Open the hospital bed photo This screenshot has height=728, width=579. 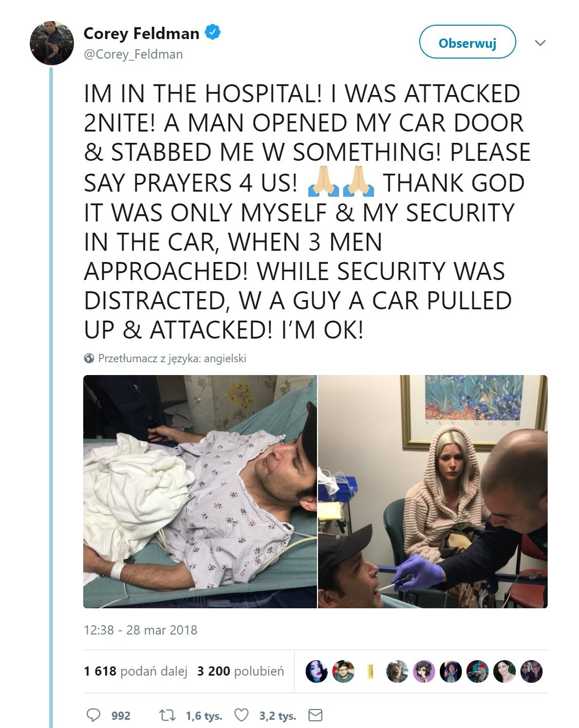(x=200, y=492)
